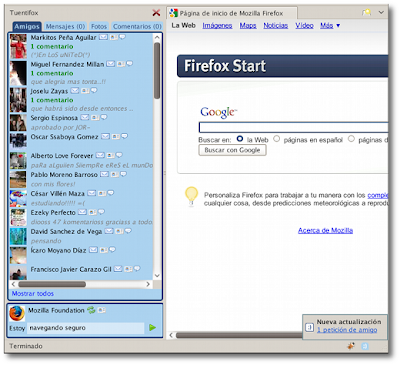Click comment bubble beside César Villén Maza
This screenshot has width=400, height=365.
click(110, 193)
